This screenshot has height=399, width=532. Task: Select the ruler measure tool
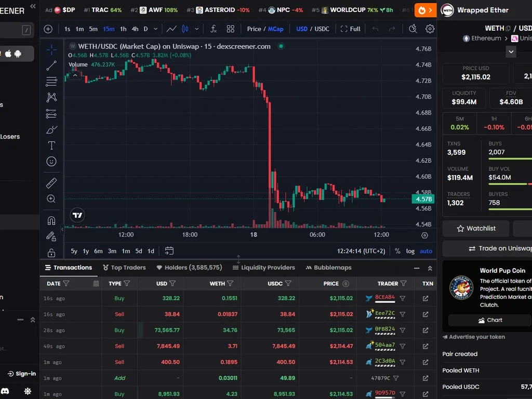(x=51, y=183)
